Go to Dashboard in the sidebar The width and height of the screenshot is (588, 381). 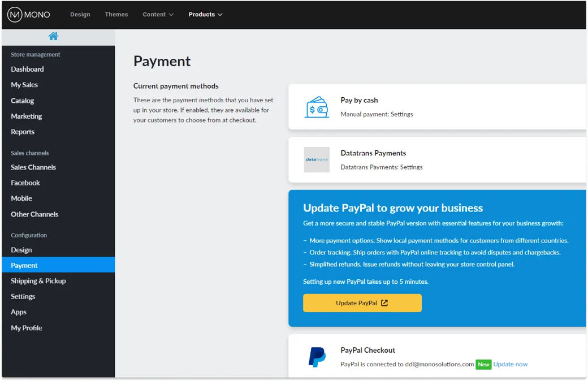(27, 69)
